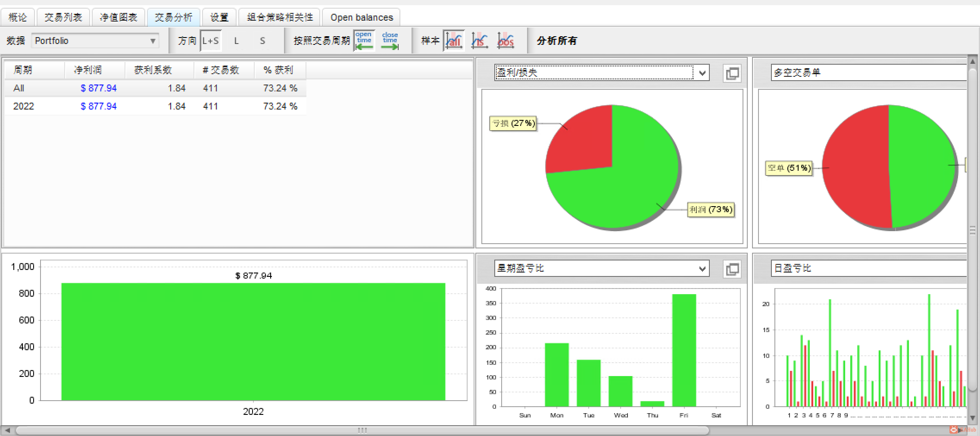
Task: Click the green 2022 net profit bar
Action: coord(253,342)
